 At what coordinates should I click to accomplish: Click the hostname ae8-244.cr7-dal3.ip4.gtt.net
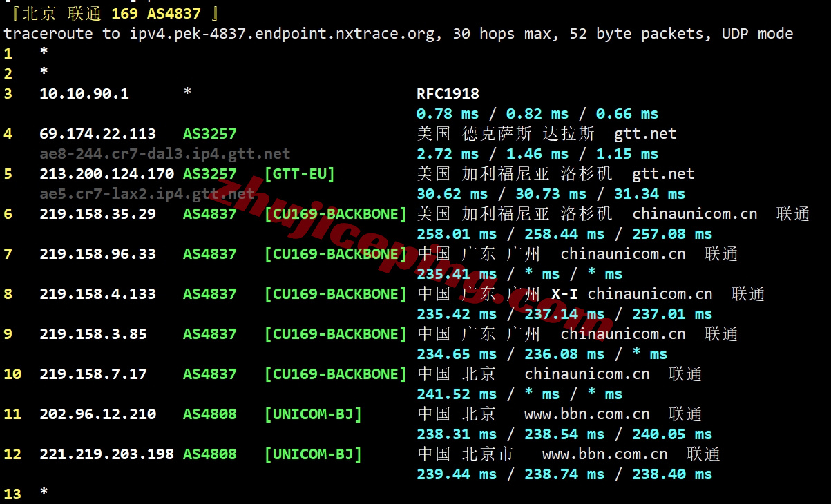coord(164,154)
